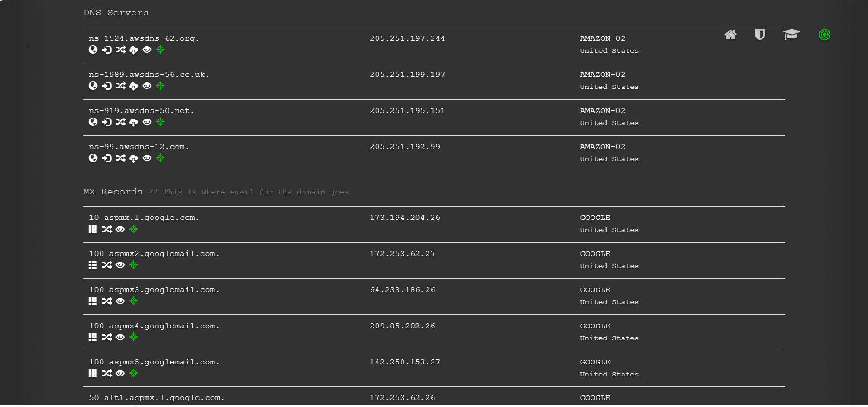868x407 pixels.
Task: Select the hostname ns-919.awsdns-50.net
Action: 142,111
